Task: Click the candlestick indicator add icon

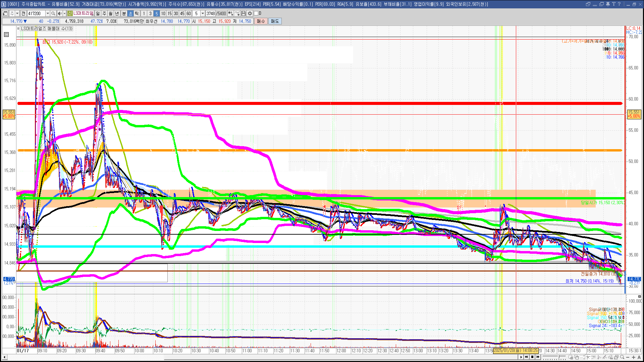Action: [231, 13]
